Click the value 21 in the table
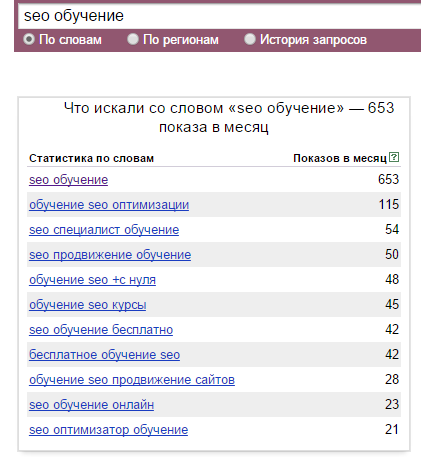 coord(392,429)
